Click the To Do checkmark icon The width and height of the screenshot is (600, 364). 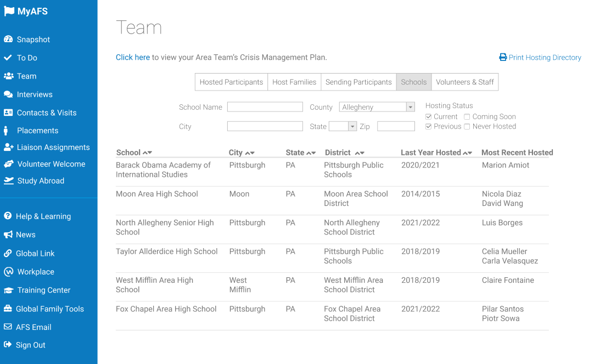8,58
